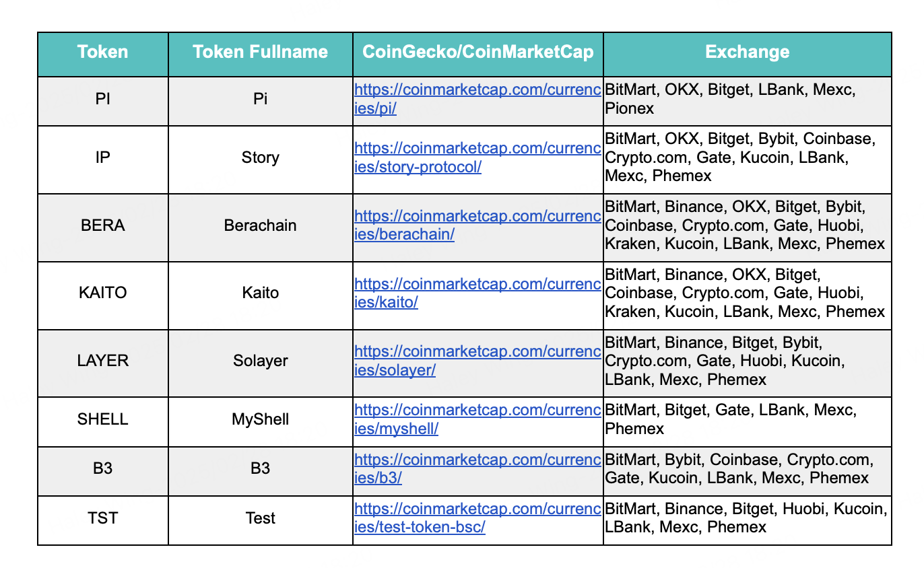Open the myshell coinmarketcap link
This screenshot has width=924, height=568.
(477, 419)
